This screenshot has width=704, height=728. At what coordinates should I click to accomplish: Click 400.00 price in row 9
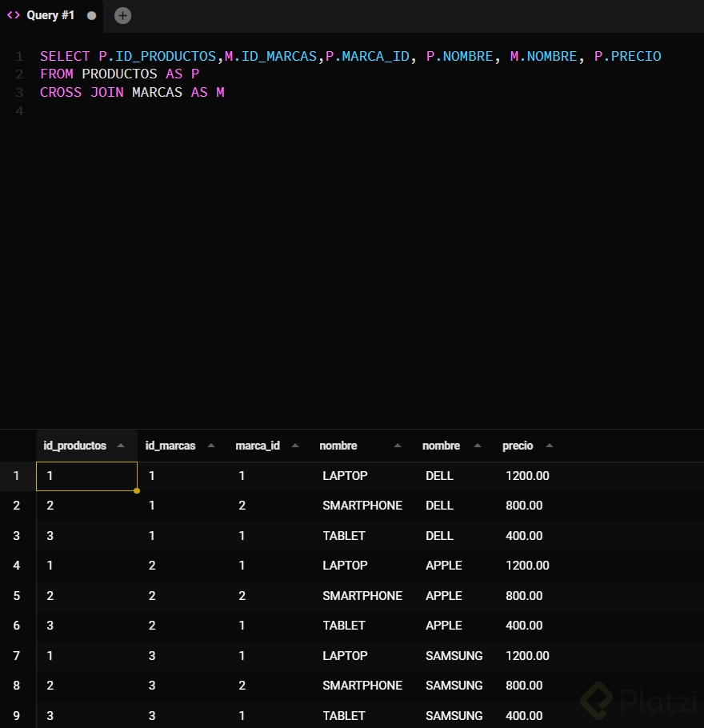524,715
